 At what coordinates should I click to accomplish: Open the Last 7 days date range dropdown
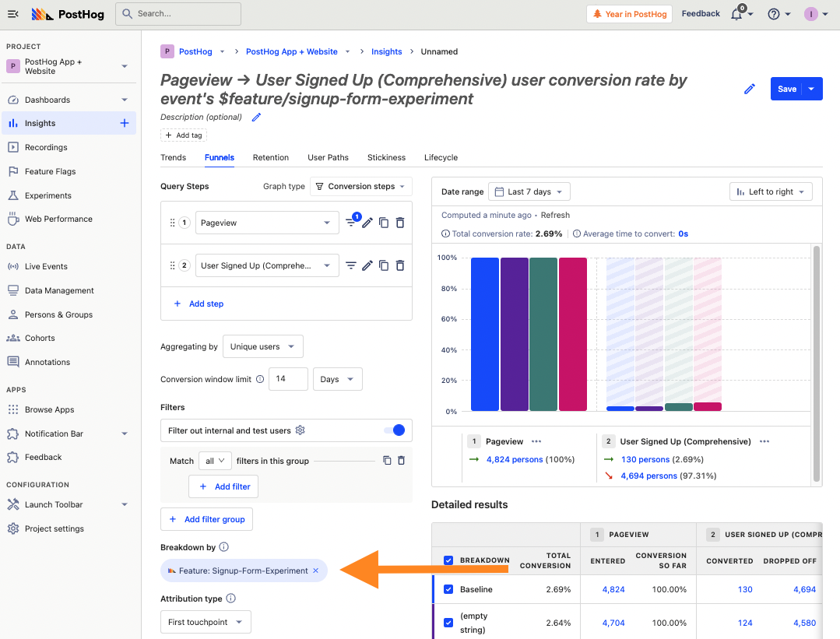point(529,191)
